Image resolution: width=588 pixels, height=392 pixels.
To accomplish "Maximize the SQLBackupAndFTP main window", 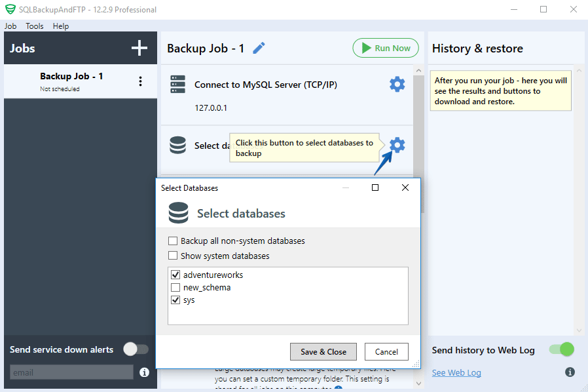I will [543, 9].
